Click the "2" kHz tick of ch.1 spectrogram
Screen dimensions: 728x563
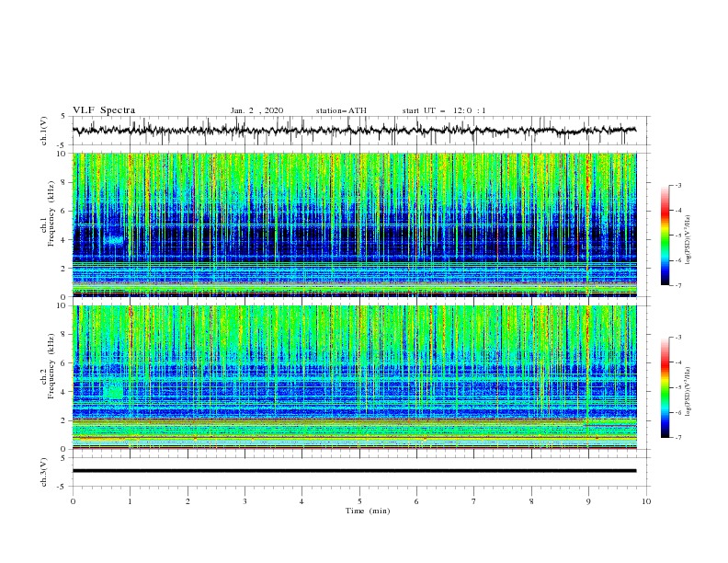(x=64, y=269)
